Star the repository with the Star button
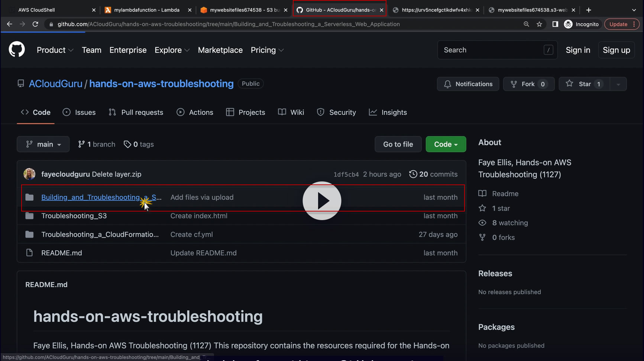The height and width of the screenshot is (361, 644). click(584, 84)
